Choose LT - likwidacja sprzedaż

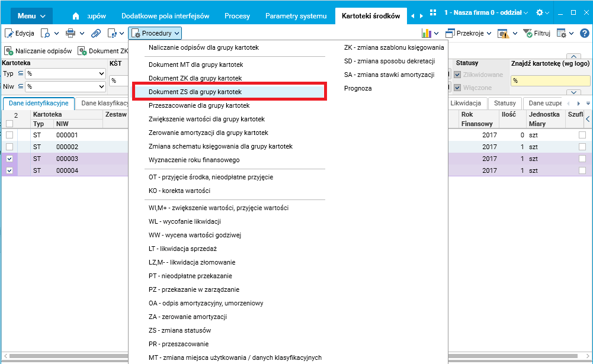pos(182,249)
